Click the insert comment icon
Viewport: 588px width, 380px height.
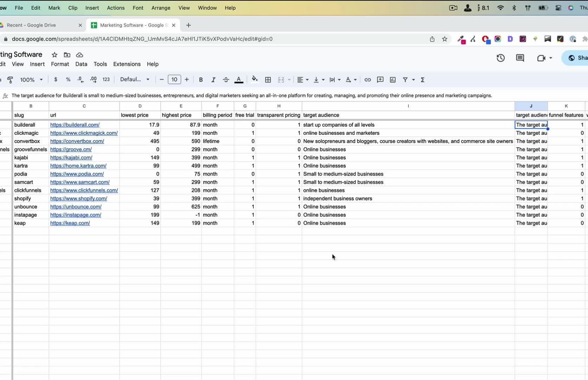(380, 80)
